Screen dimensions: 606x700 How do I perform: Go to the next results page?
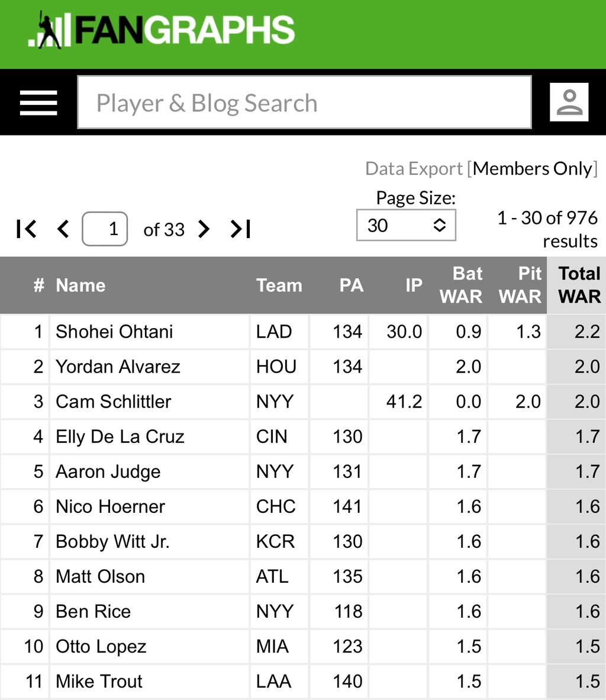coord(204,229)
